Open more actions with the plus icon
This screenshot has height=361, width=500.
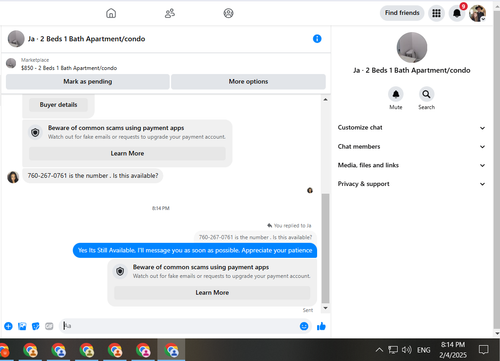[8, 326]
